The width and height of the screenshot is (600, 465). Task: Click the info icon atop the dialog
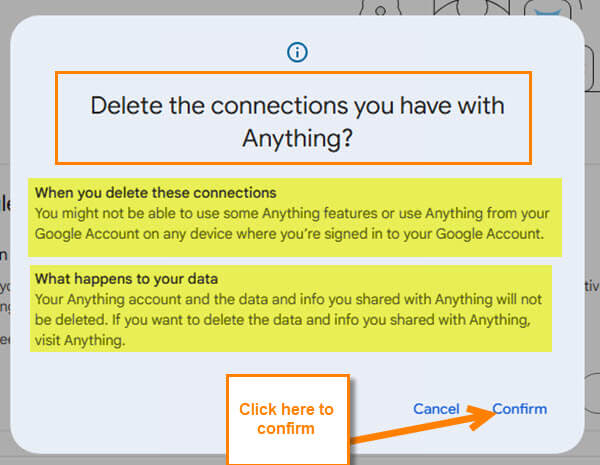296,51
